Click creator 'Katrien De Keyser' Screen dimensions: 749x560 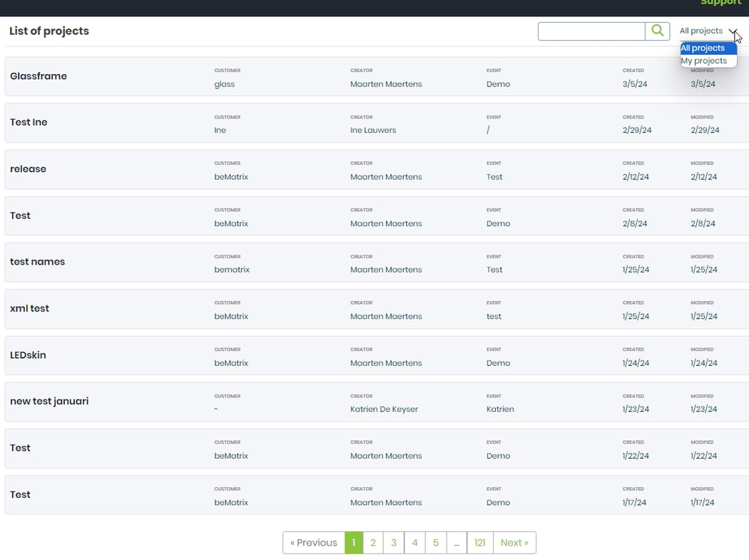384,409
